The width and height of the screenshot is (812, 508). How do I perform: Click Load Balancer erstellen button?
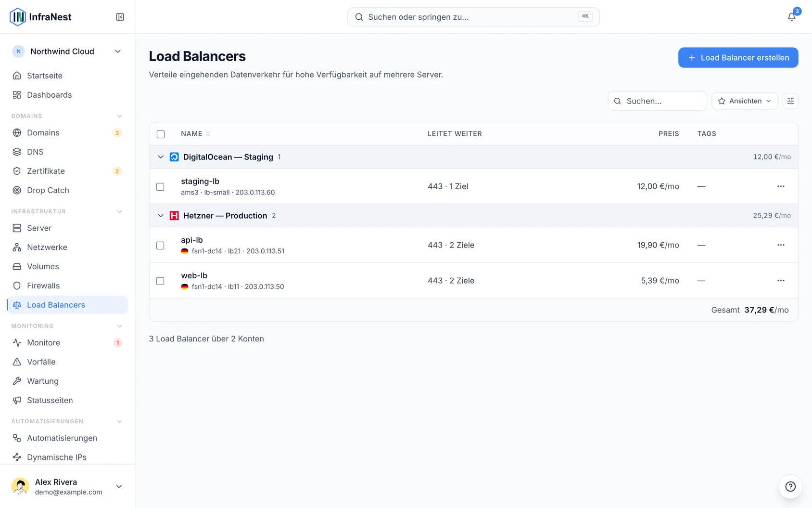[x=738, y=58]
